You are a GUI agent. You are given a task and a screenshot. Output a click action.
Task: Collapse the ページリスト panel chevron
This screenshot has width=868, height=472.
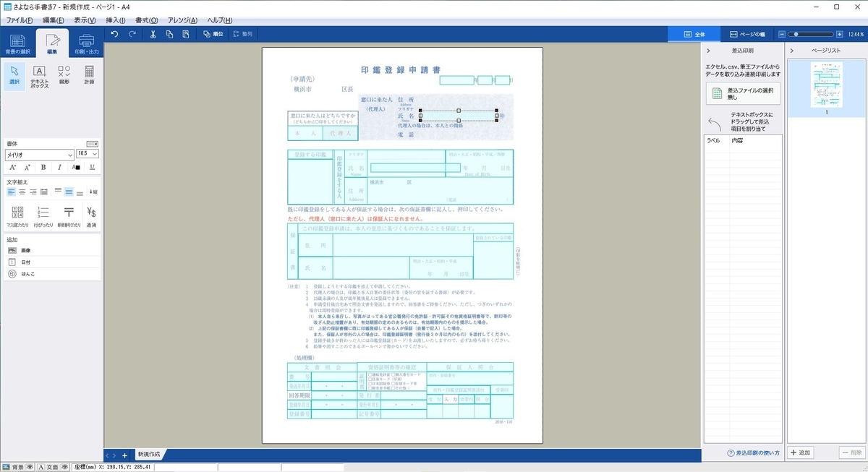click(x=792, y=51)
